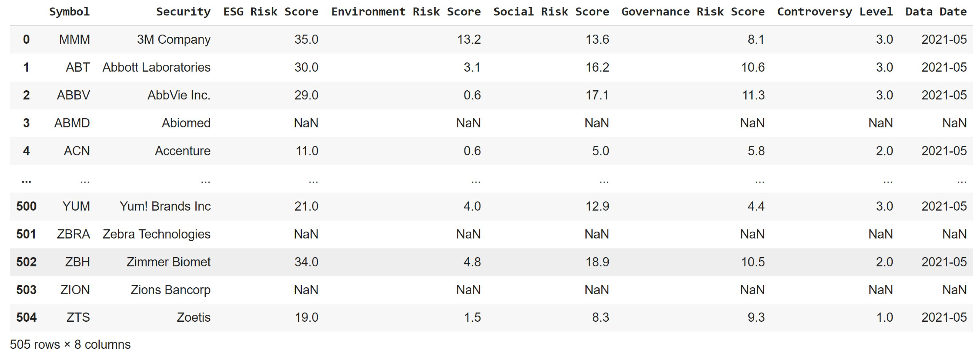Screen dimensions: 980x356
Task: Select row index 500
Action: pyautogui.click(x=26, y=206)
